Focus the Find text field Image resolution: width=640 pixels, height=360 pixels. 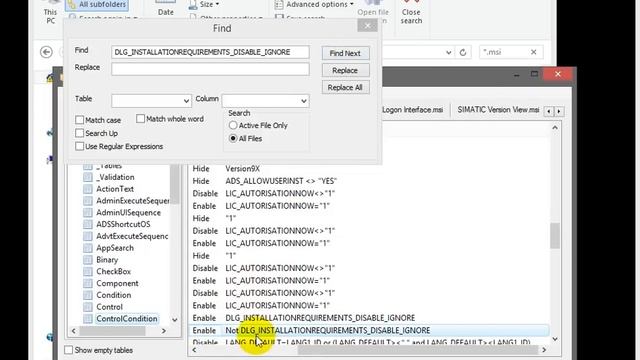pyautogui.click(x=210, y=52)
